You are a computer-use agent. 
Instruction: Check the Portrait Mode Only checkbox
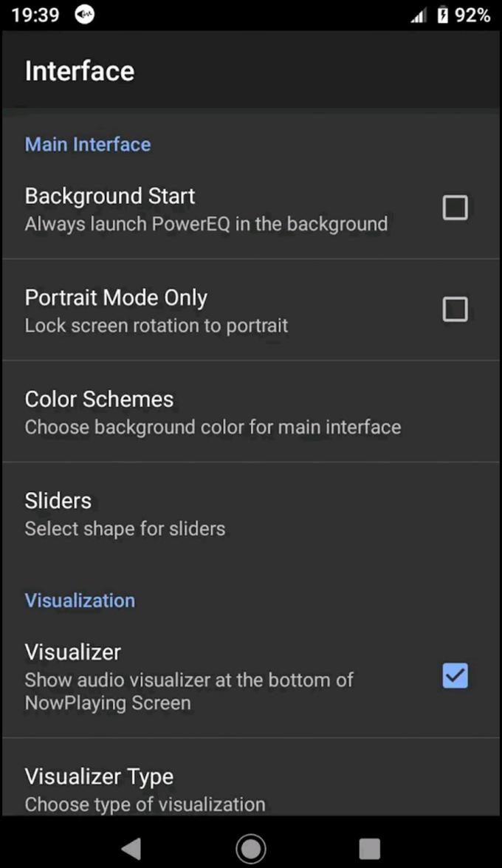(x=455, y=309)
